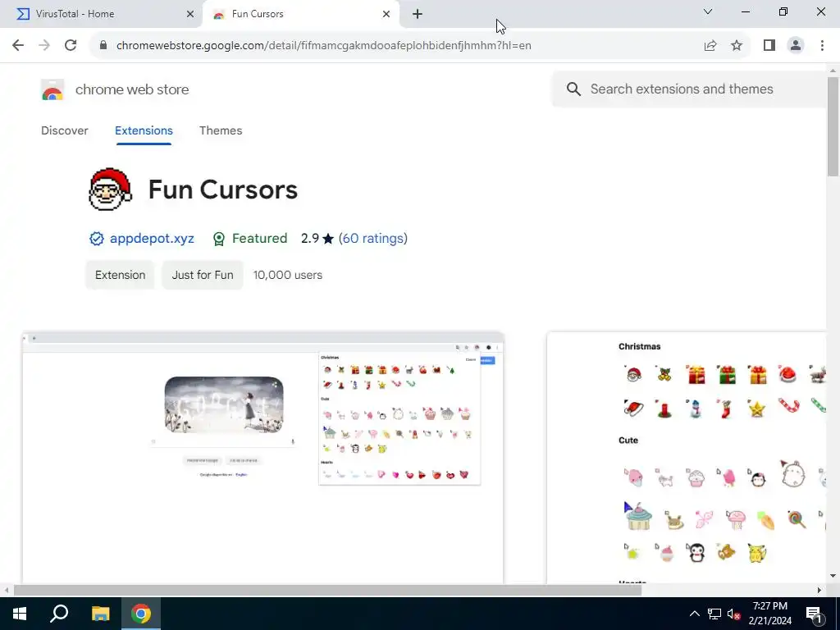Click the horizontal scrollbar thumb
Viewport: 840px width, 630px height.
[x=327, y=591]
